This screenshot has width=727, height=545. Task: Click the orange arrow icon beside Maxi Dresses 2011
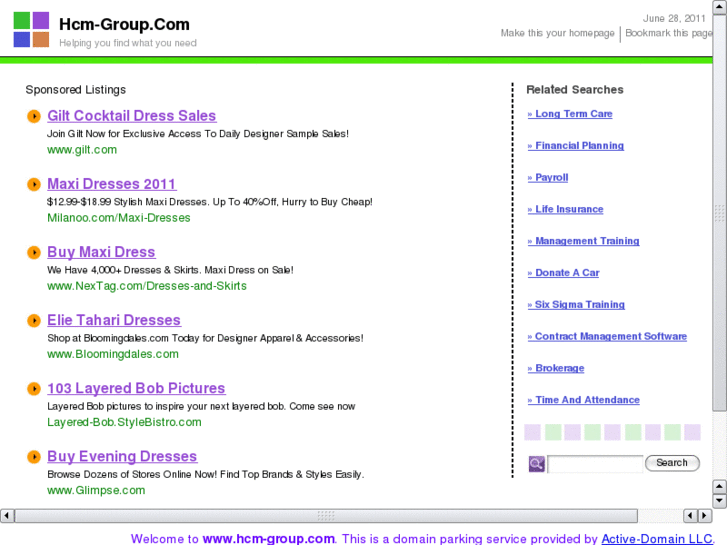click(x=34, y=185)
